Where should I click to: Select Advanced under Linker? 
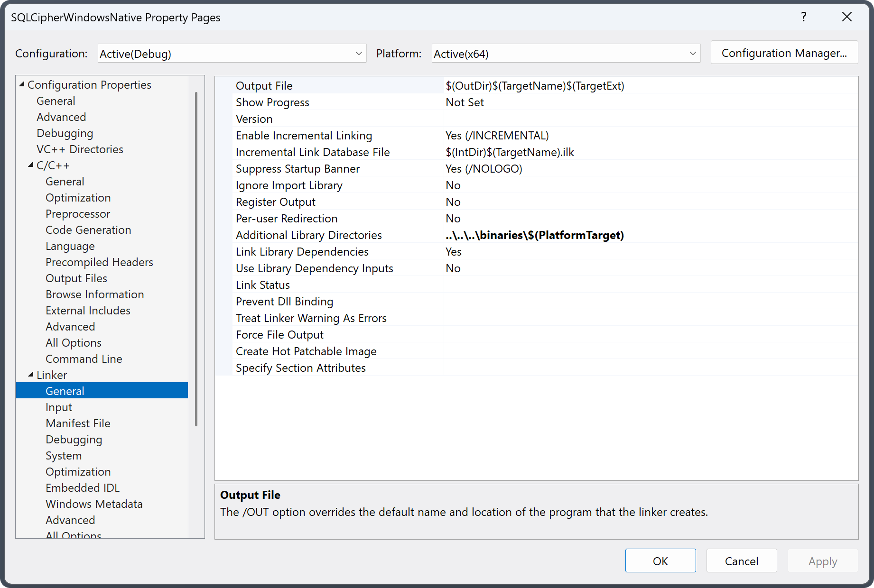click(x=70, y=520)
